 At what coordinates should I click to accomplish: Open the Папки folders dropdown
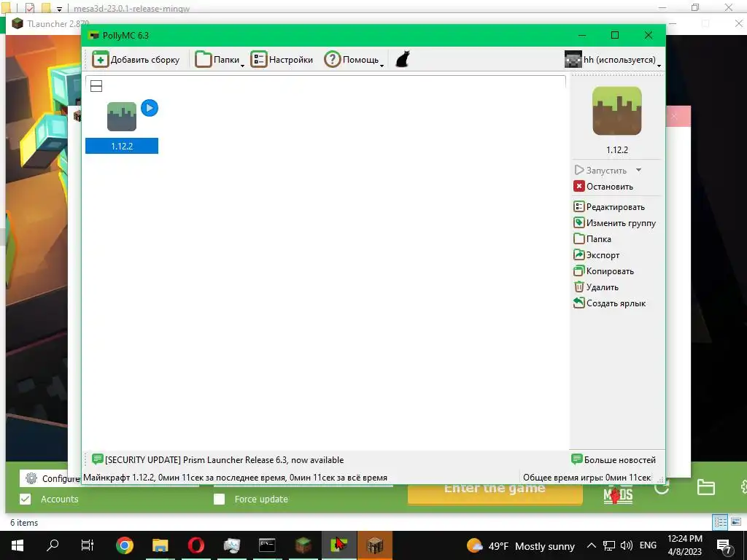click(219, 60)
